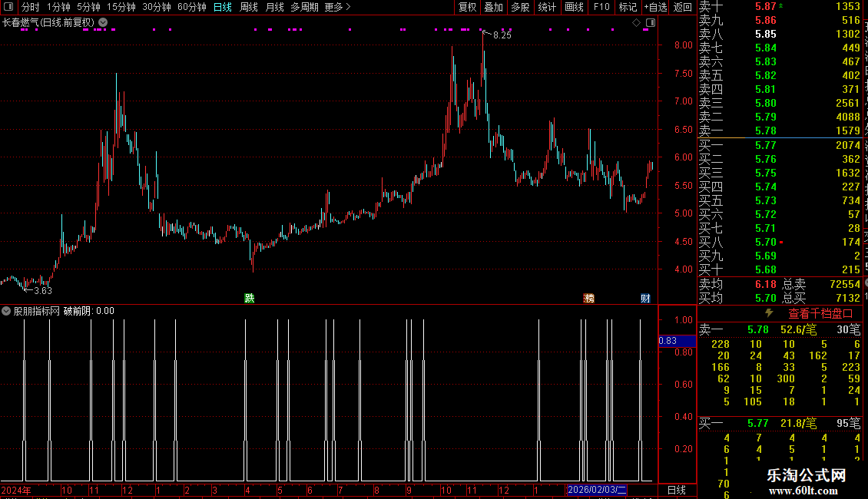This screenshot has height=499, width=868.
Task: Click the 3.63 low price label
Action: coord(42,290)
